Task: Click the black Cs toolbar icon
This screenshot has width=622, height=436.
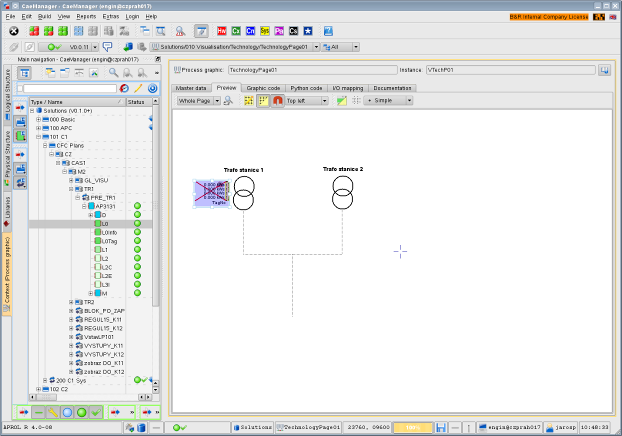Action: pyautogui.click(x=293, y=31)
